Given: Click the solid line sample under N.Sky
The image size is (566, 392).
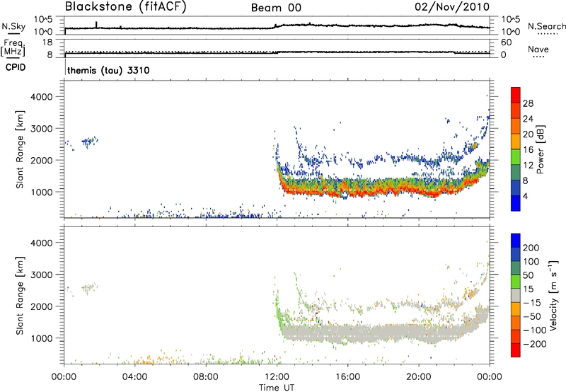Looking at the screenshot, I should (x=13, y=33).
